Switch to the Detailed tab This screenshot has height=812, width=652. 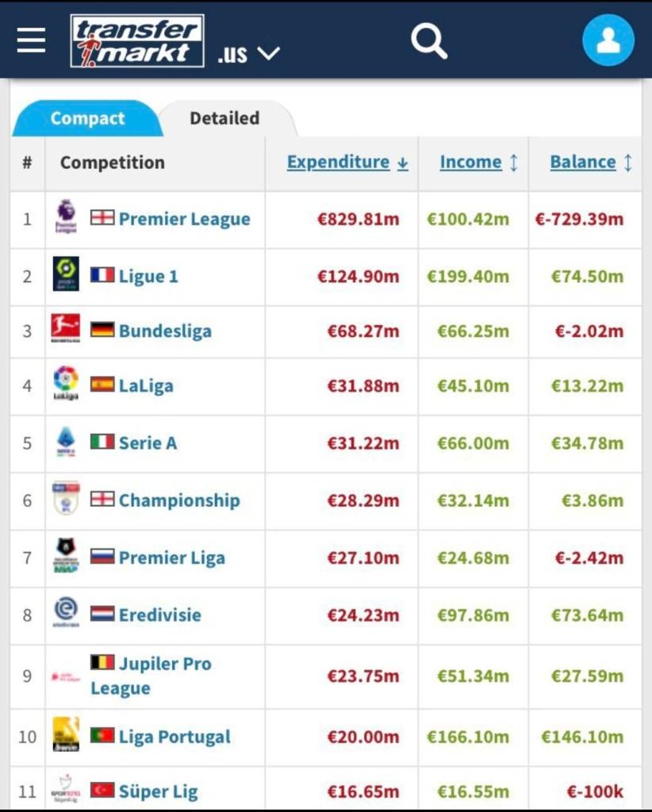[224, 118]
